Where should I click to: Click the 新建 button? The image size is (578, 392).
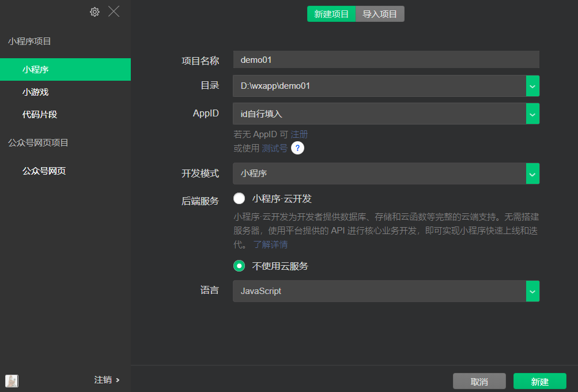tap(539, 381)
